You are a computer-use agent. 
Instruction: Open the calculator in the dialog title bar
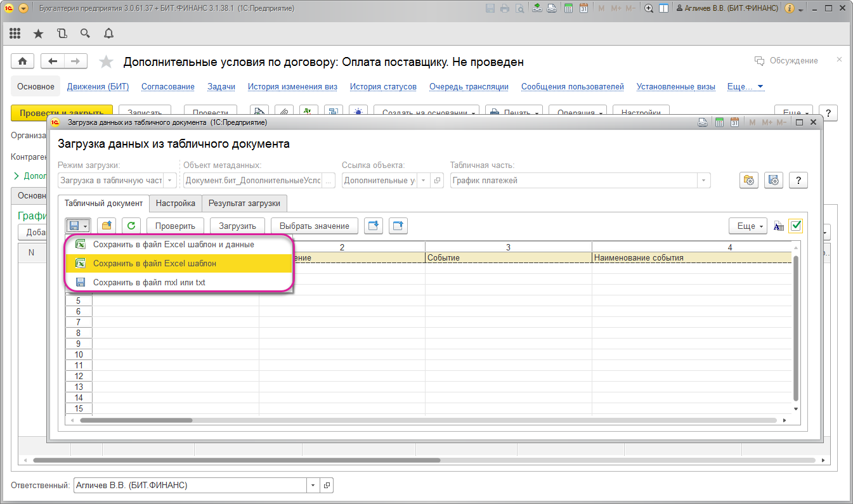coord(719,122)
